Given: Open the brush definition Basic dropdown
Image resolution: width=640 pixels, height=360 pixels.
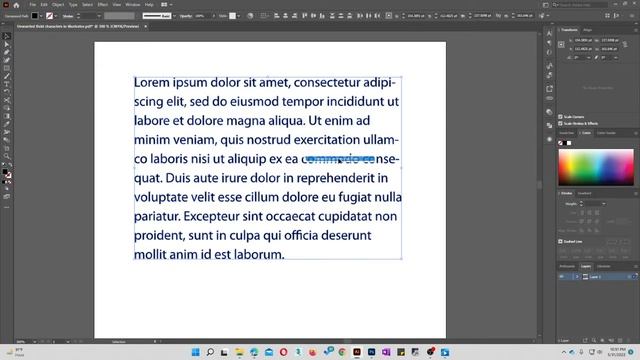Looking at the screenshot, I should [174, 16].
